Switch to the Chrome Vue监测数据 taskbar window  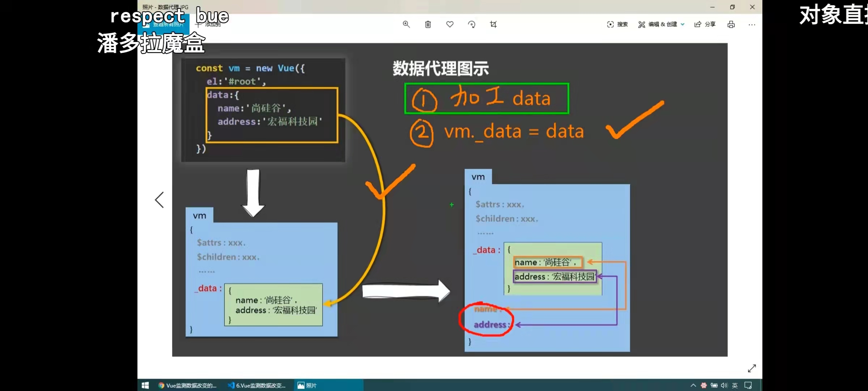tap(187, 386)
